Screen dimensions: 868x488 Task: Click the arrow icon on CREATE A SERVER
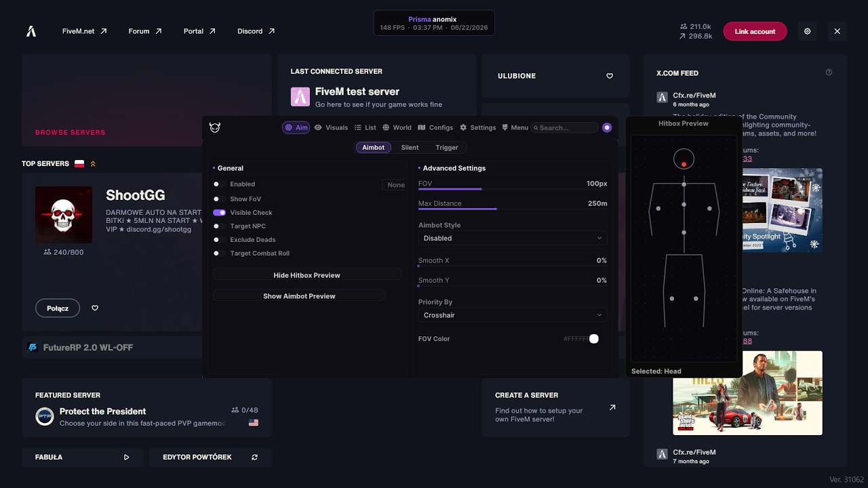click(612, 407)
